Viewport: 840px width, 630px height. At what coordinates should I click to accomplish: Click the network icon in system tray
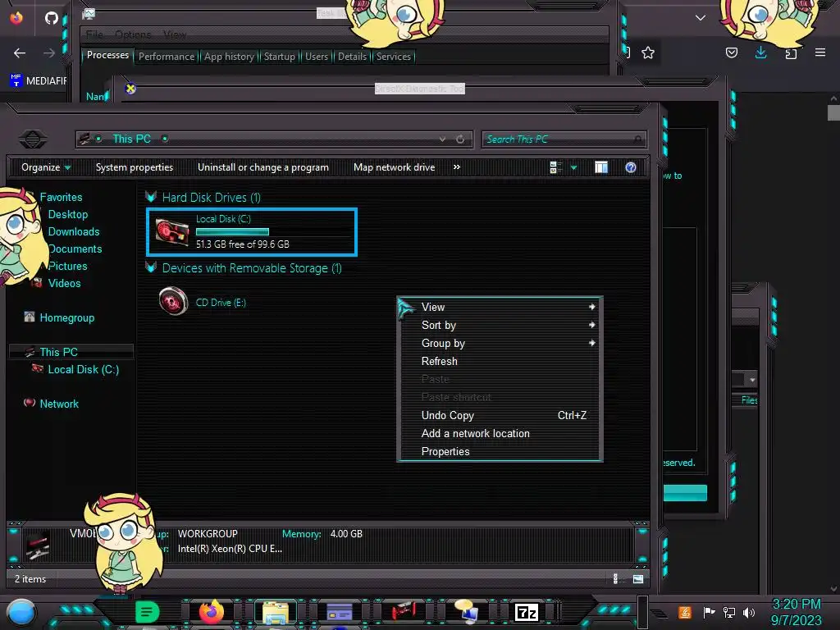(729, 612)
